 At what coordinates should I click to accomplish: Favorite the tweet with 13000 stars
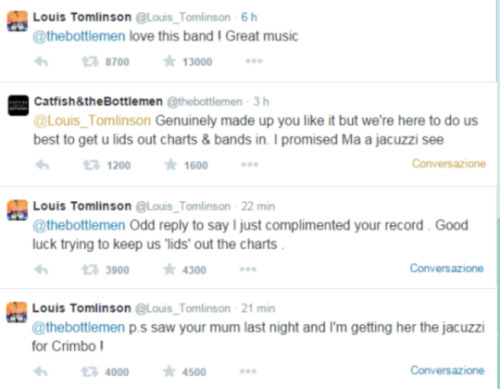(x=169, y=61)
